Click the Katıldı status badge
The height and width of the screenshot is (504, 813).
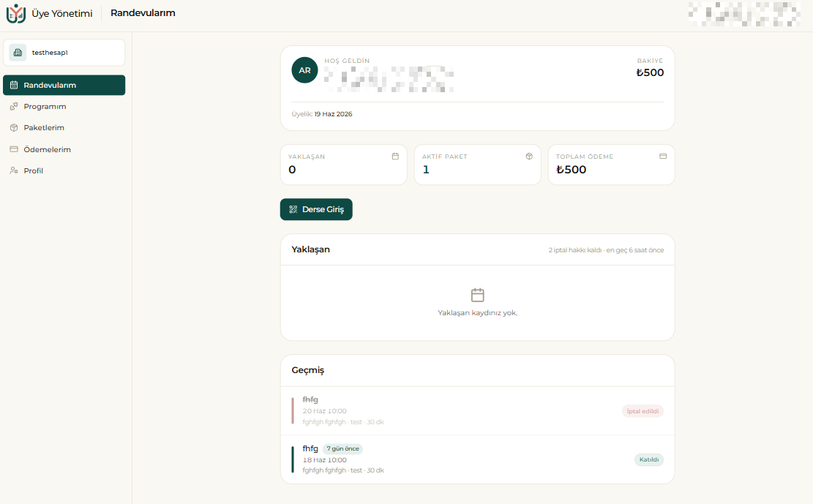649,459
